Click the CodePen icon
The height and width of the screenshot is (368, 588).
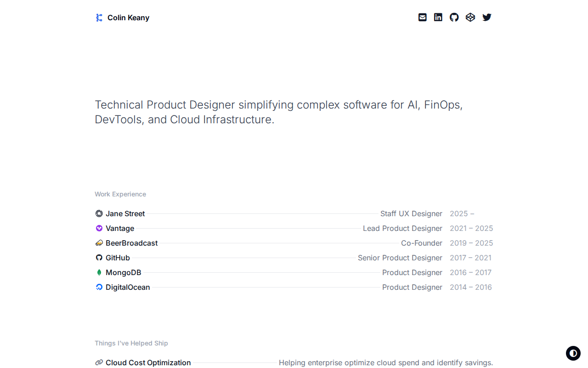click(x=470, y=17)
